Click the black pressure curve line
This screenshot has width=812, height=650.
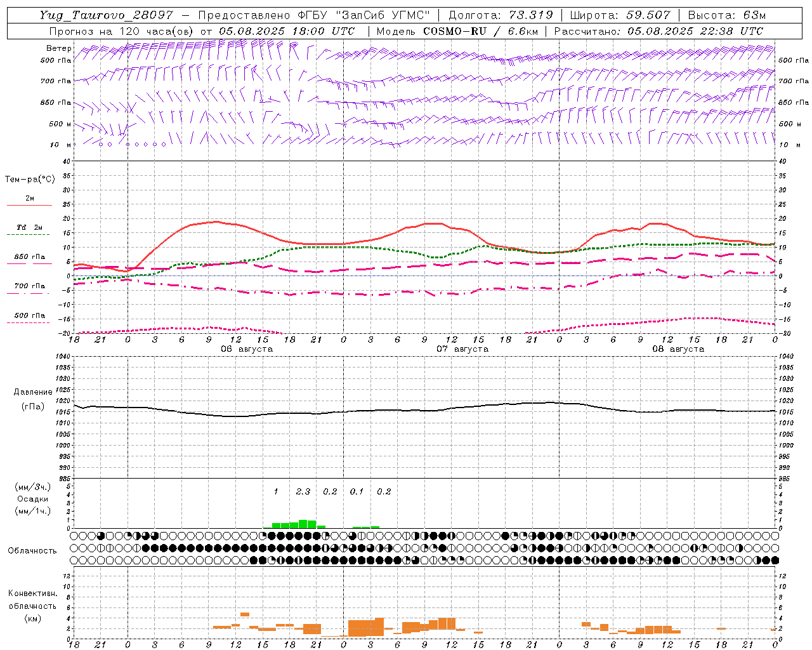(x=425, y=410)
